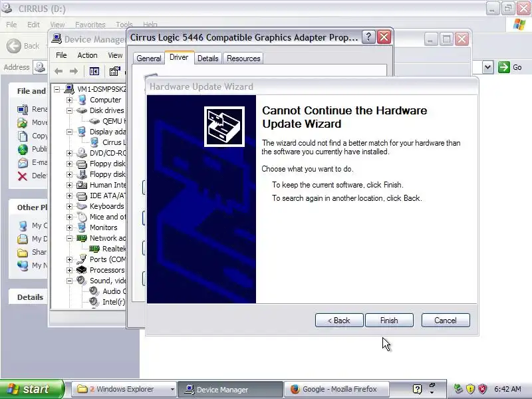Expand the Mice and other pointing devices node
Viewport: 532px width, 399px height.
coord(69,217)
